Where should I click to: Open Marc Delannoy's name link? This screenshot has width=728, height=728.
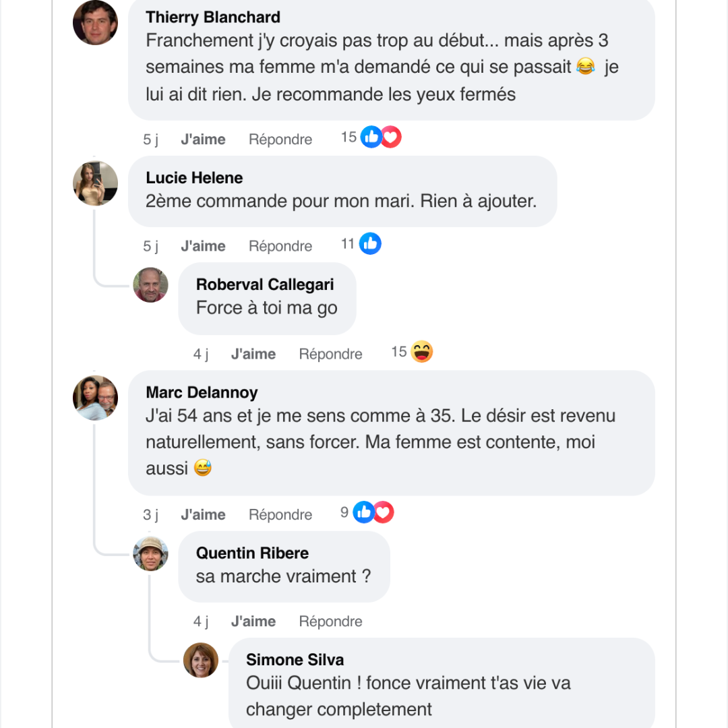click(202, 392)
